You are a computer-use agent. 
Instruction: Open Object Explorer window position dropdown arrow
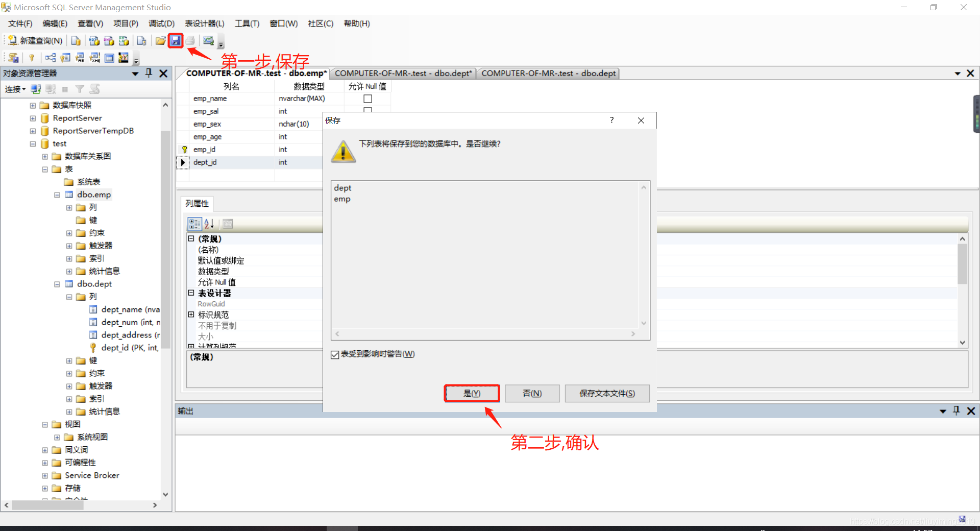click(x=135, y=74)
